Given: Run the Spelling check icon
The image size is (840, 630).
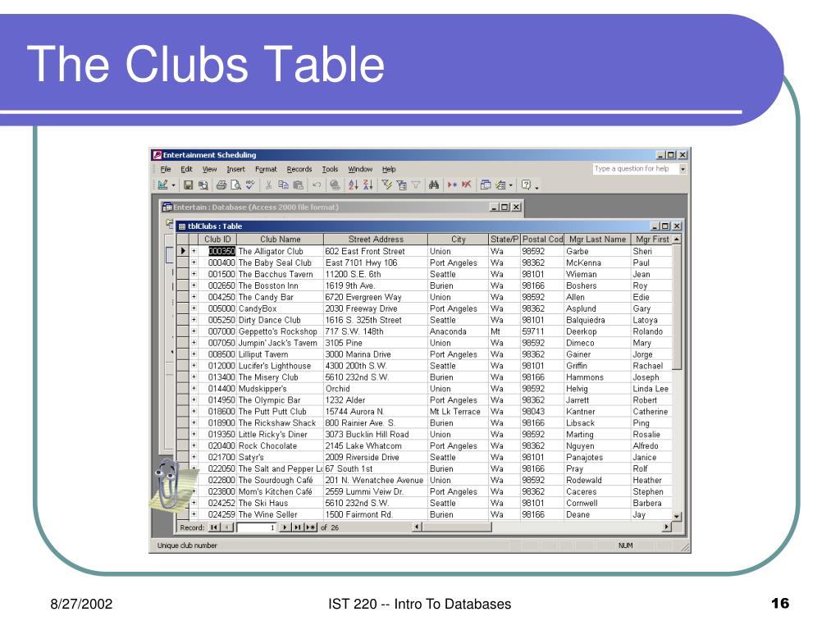Looking at the screenshot, I should [x=250, y=185].
